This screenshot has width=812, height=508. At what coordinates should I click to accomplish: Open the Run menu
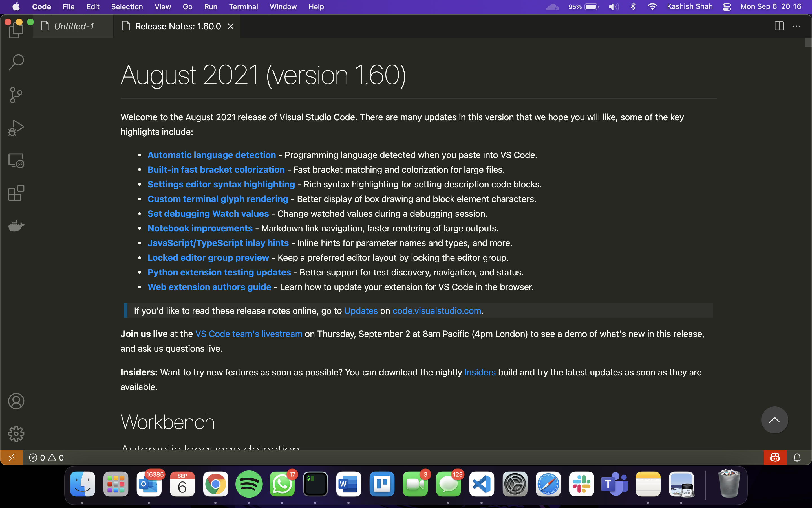click(210, 7)
